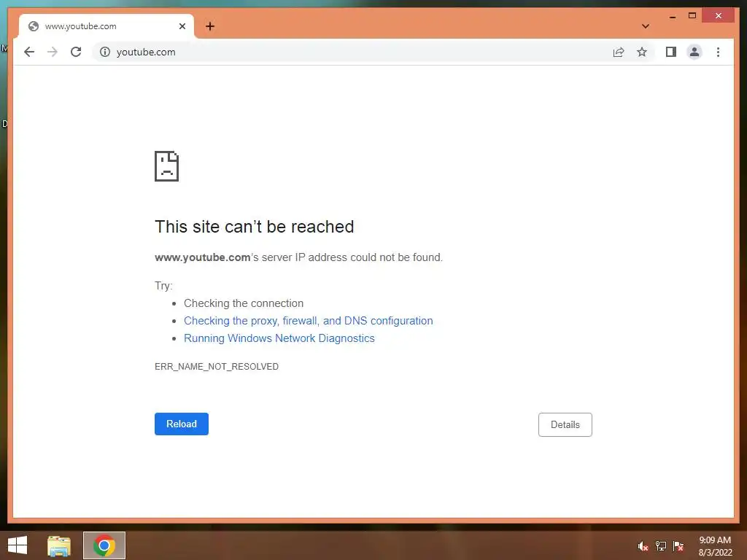
Task: Open File Explorer from the taskbar
Action: coord(59,545)
